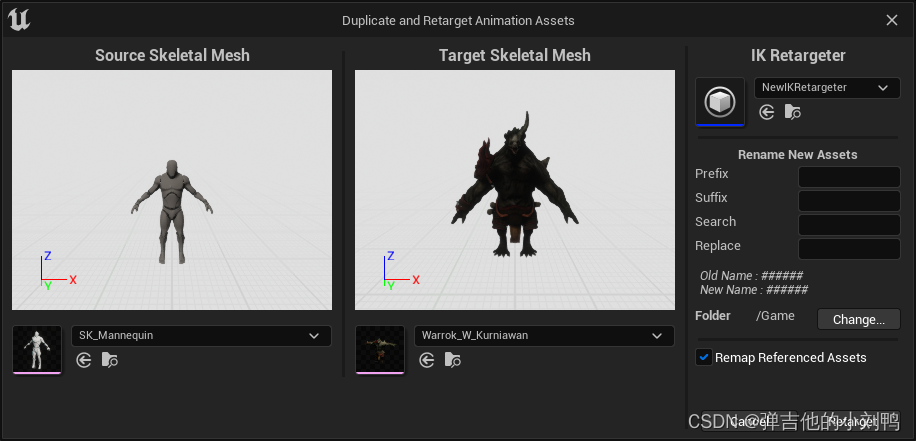Use selected asset for target skeletal mesh
Image resolution: width=916 pixels, height=441 pixels.
[x=426, y=360]
